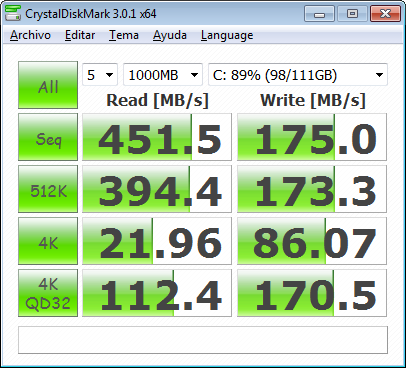Open the Archivo menu
406x368 pixels.
point(30,35)
